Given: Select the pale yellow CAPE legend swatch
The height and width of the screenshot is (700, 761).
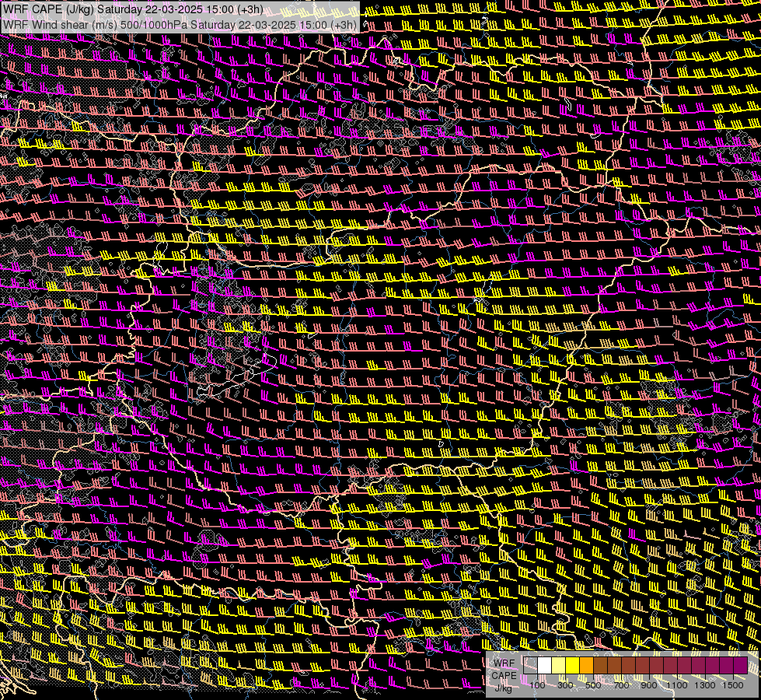Looking at the screenshot, I should click(559, 665).
